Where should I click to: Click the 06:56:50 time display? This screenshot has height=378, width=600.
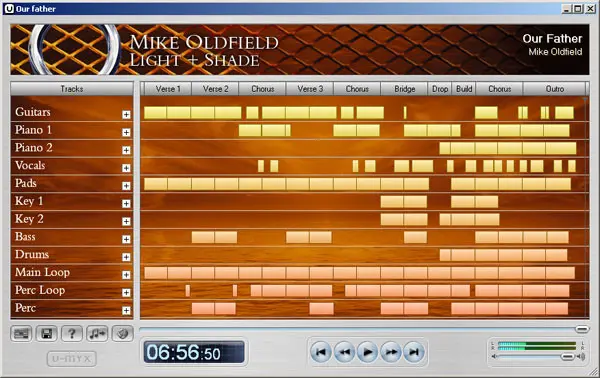(x=194, y=352)
